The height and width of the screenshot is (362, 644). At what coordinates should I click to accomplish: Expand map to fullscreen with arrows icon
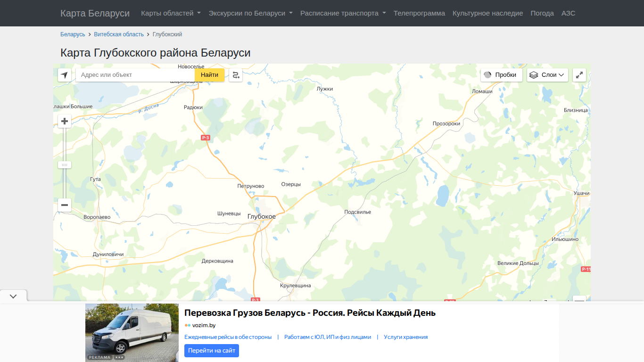click(x=579, y=75)
